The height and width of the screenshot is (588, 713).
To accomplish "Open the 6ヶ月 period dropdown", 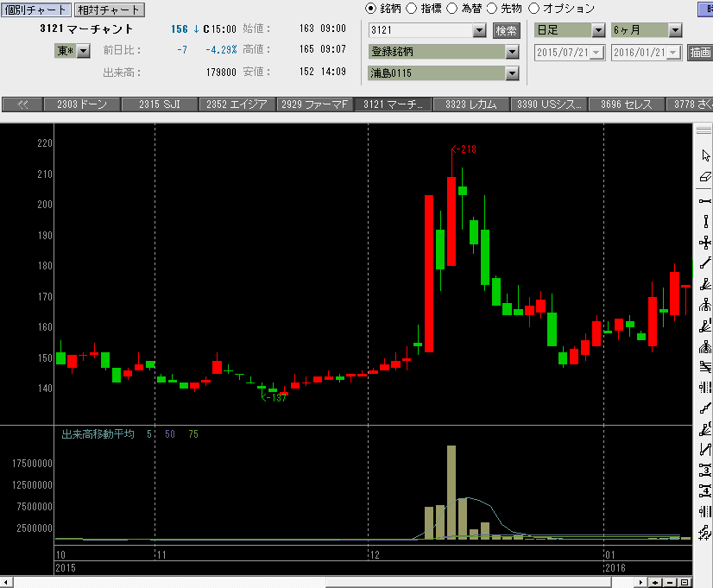I will click(x=675, y=30).
